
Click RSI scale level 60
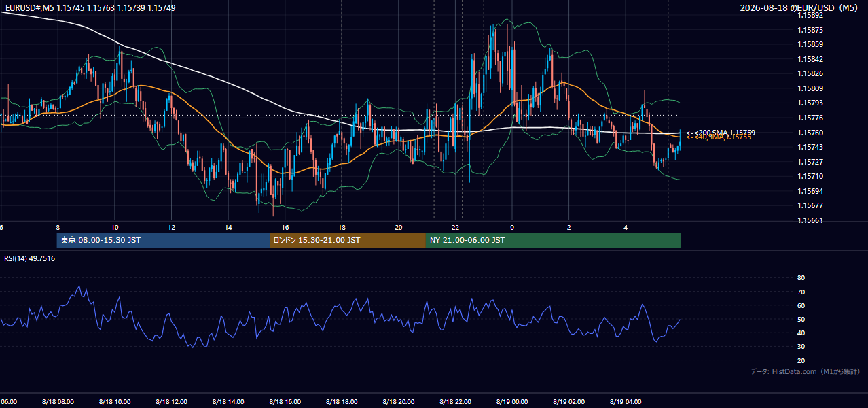click(801, 305)
